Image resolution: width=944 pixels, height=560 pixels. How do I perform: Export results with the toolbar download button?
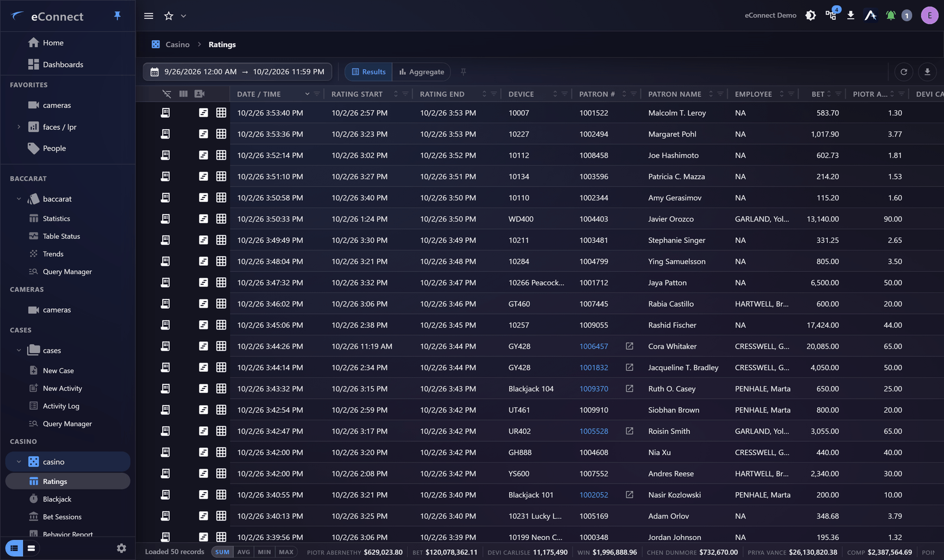click(x=927, y=72)
